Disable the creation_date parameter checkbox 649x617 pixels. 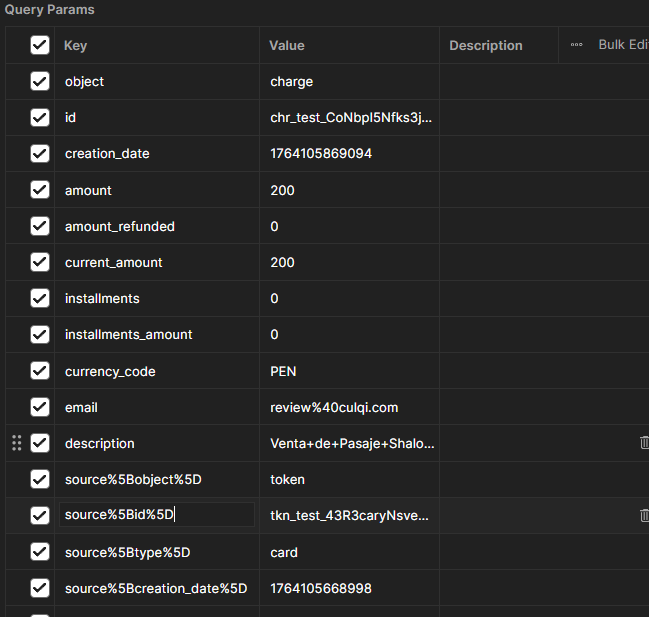(x=40, y=154)
